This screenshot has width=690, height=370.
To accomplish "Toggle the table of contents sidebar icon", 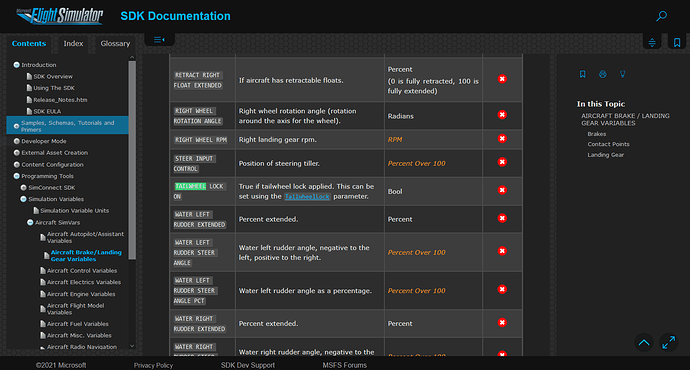I will pyautogui.click(x=159, y=40).
